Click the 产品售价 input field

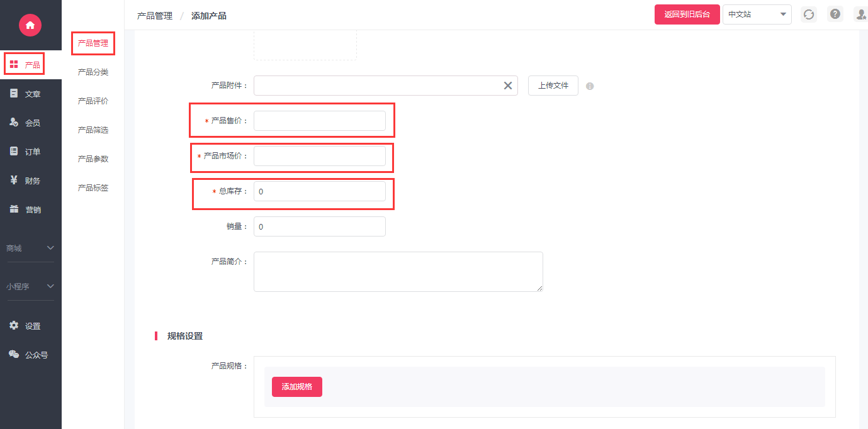320,121
